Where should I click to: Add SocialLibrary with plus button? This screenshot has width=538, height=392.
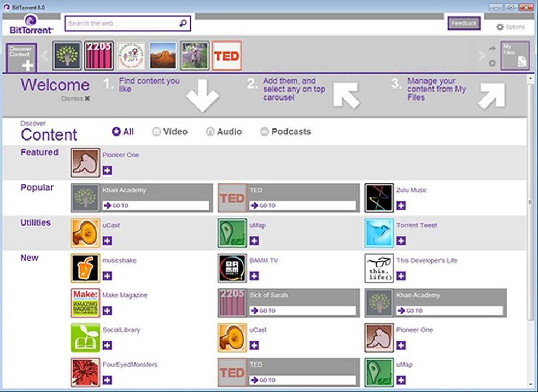(107, 346)
